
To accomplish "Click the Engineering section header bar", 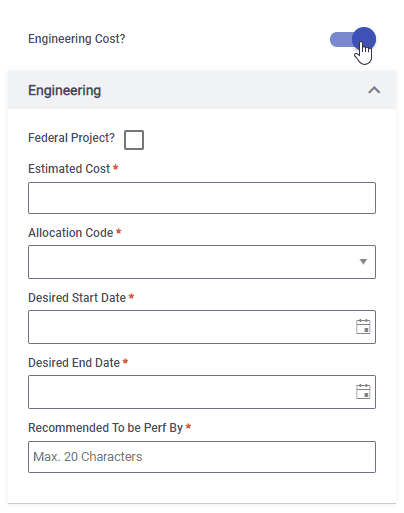I will [202, 90].
